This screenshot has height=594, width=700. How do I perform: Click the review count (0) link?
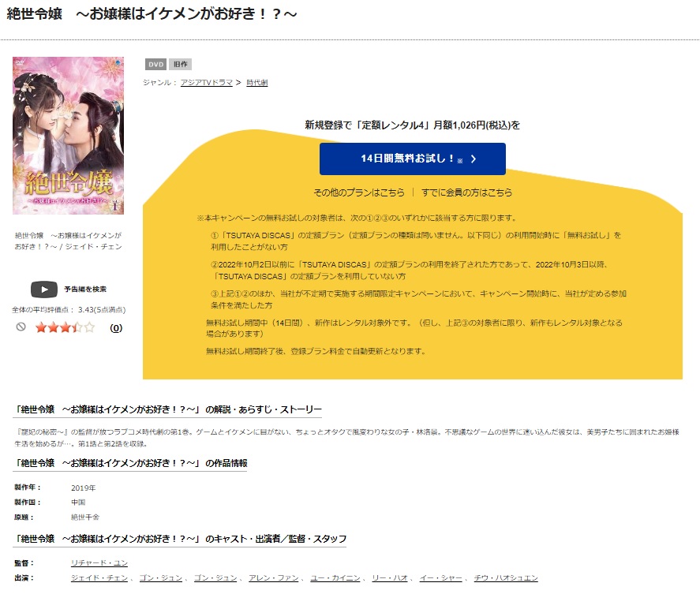(x=116, y=328)
